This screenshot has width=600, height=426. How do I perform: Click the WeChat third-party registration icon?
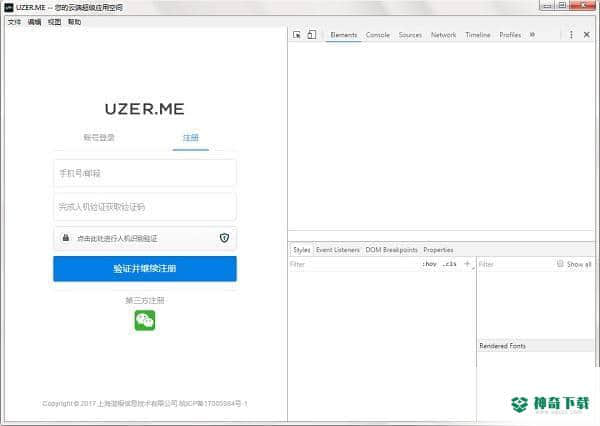[x=145, y=320]
